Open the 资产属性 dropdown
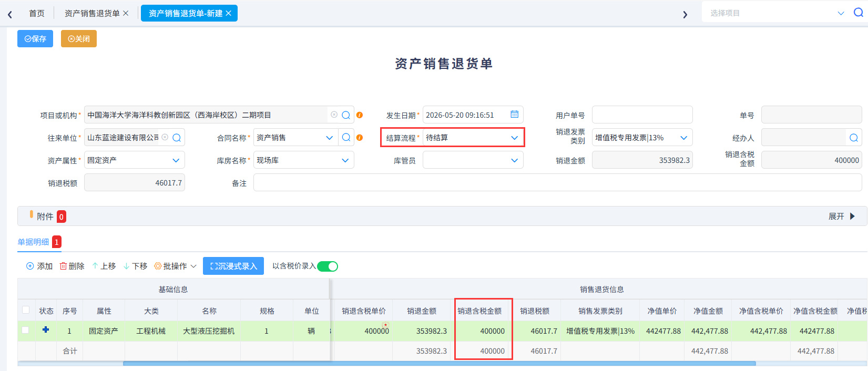 point(176,160)
